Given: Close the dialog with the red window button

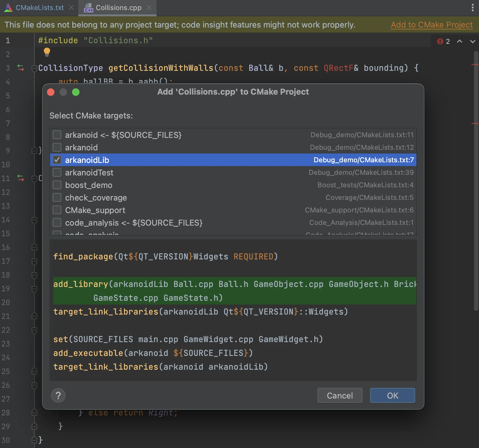Looking at the screenshot, I should pos(51,92).
